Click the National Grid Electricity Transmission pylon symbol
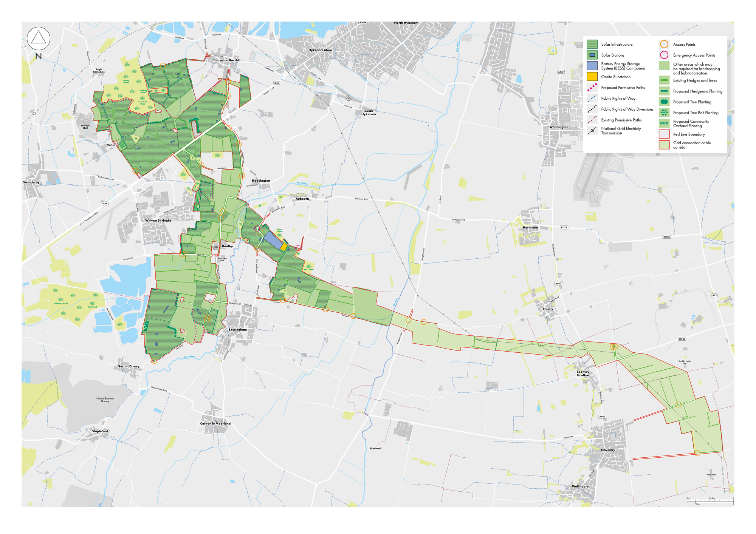Screen dimensions: 756x534 592,131
